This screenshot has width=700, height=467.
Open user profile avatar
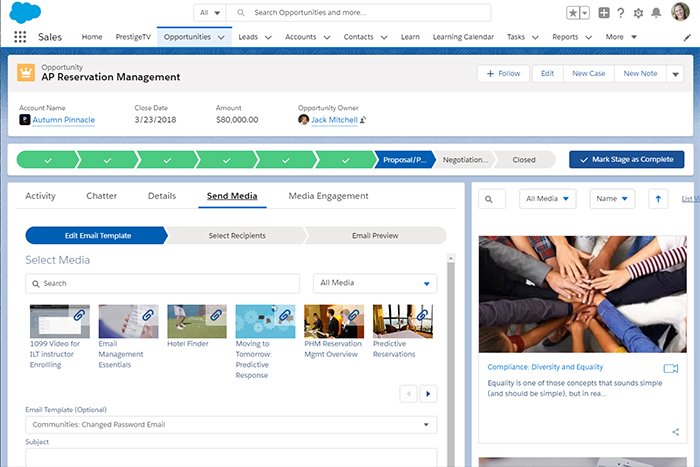pos(680,13)
